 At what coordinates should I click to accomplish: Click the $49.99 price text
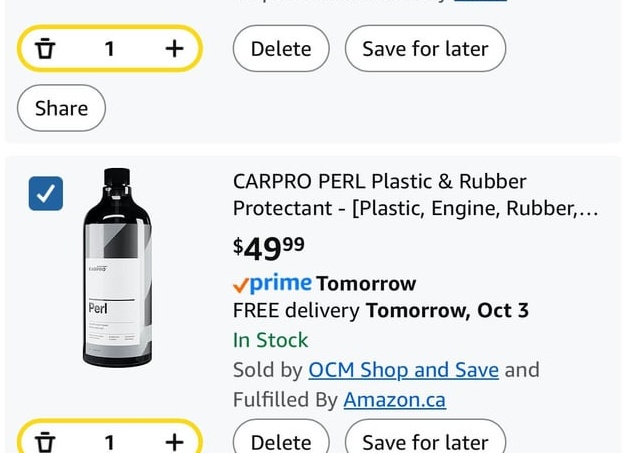(x=269, y=248)
